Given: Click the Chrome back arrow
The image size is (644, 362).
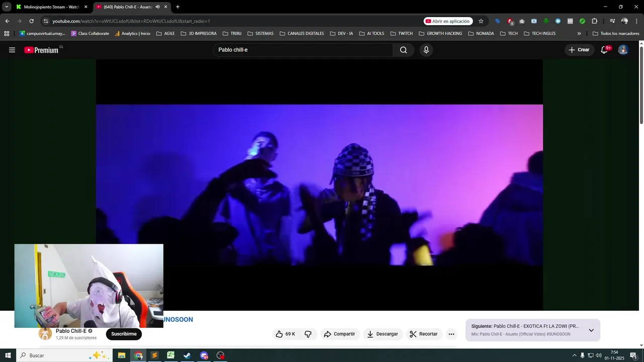Looking at the screenshot, I should click(x=7, y=21).
